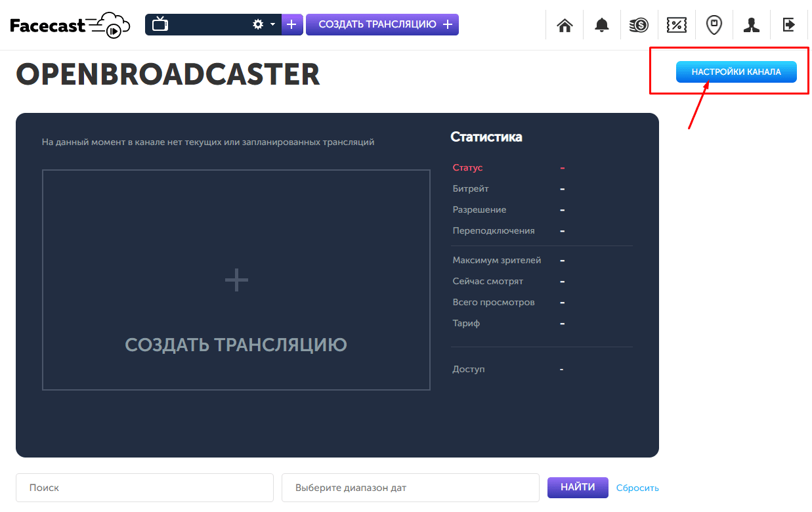Open notifications bell icon
This screenshot has width=812, height=512.
(601, 25)
